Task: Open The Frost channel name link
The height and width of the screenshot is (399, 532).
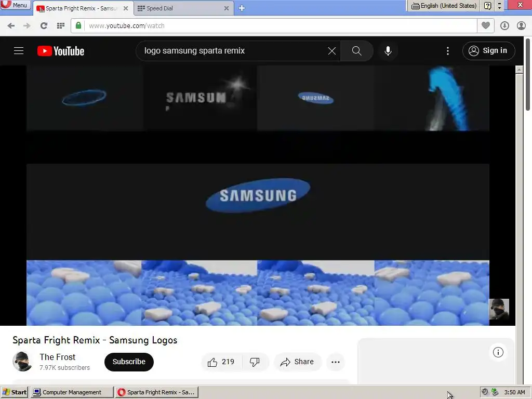Action: point(57,357)
